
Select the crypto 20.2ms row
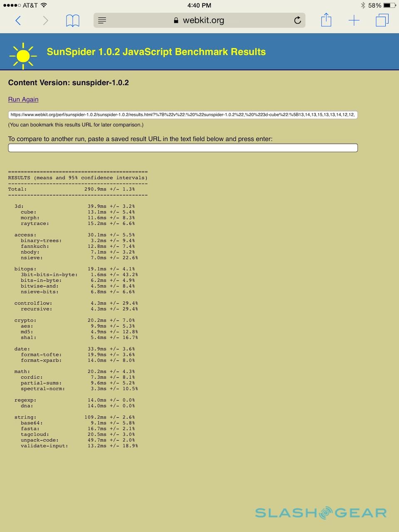point(74,320)
